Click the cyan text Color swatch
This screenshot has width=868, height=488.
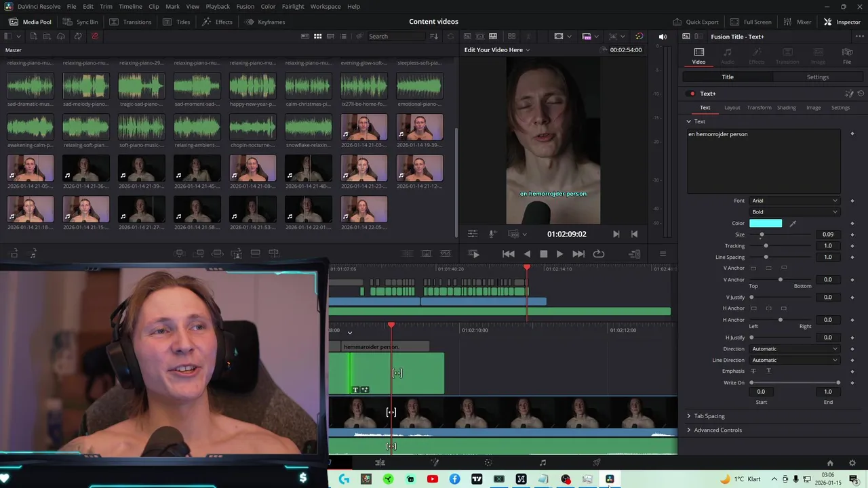pos(766,223)
